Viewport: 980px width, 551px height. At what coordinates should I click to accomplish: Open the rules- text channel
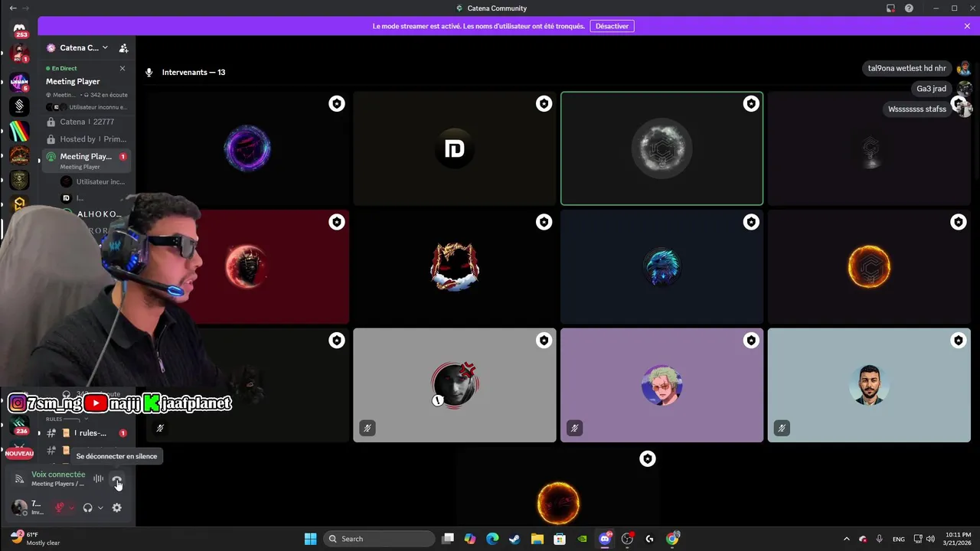(86, 433)
